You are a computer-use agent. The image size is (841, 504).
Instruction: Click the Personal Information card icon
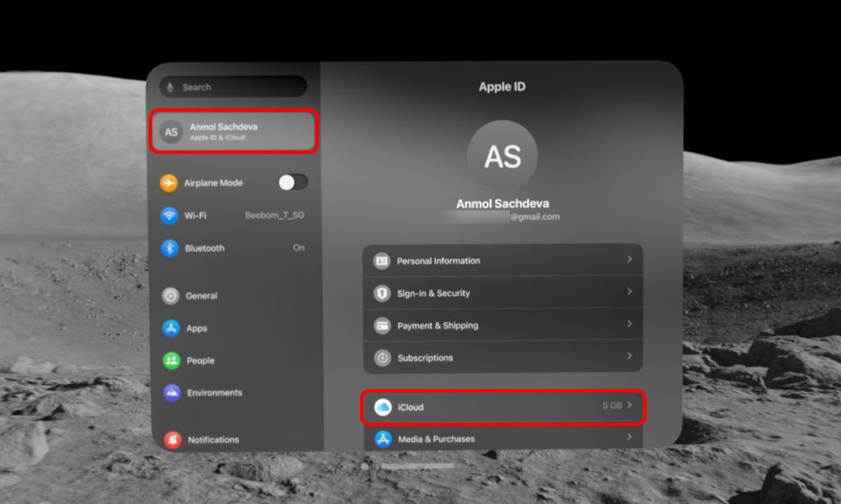tap(382, 260)
